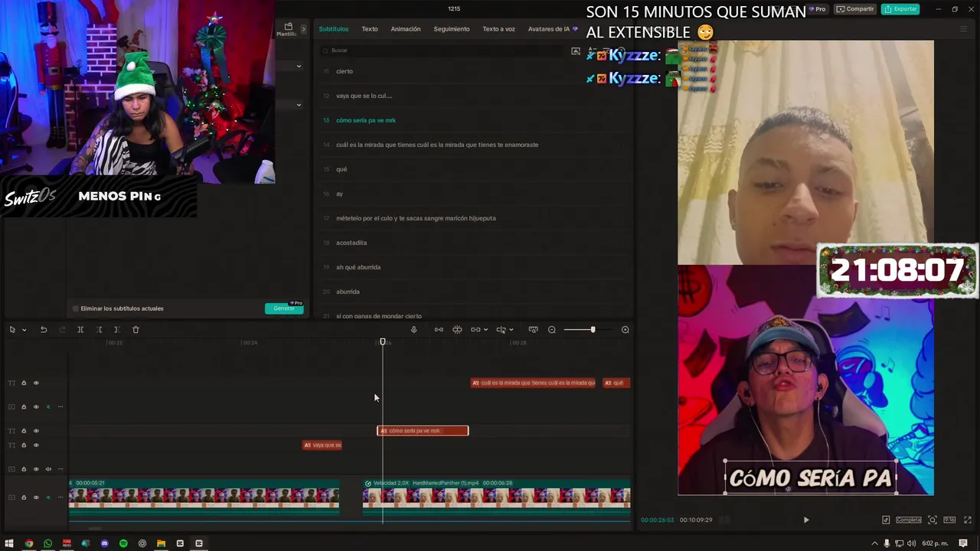This screenshot has height=551, width=980.
Task: Open Discord from the taskbar
Action: point(105,543)
